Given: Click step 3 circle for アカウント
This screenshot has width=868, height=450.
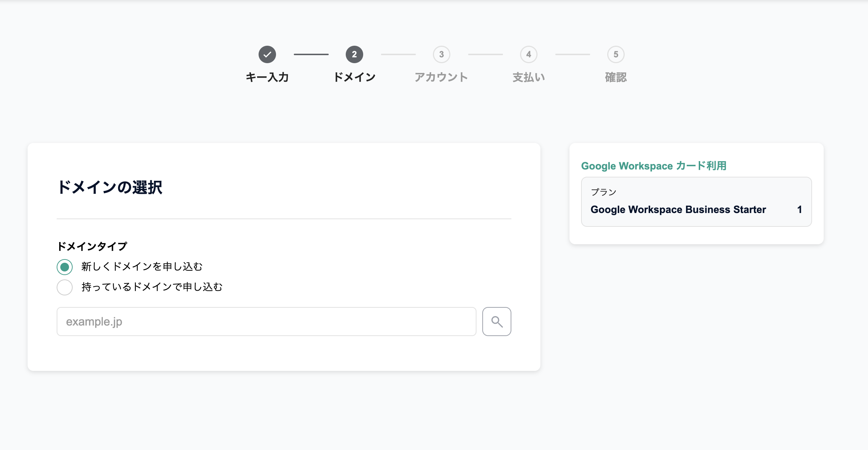Looking at the screenshot, I should coord(442,54).
